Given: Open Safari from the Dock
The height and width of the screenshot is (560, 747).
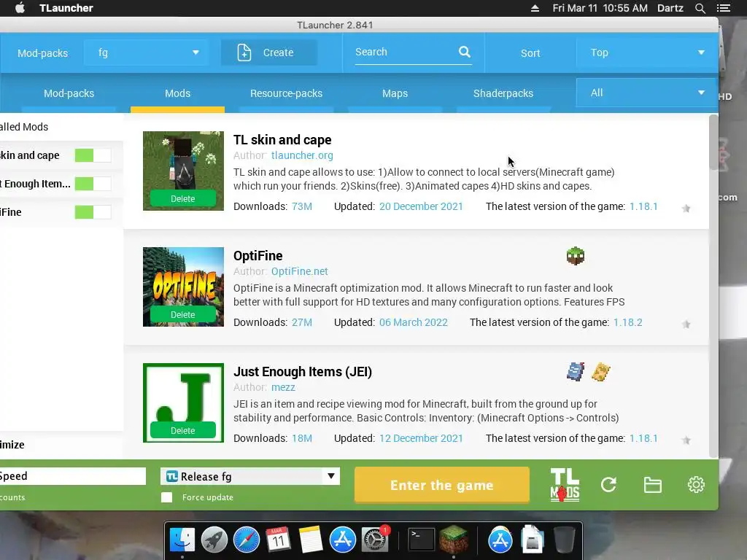Looking at the screenshot, I should tap(247, 540).
